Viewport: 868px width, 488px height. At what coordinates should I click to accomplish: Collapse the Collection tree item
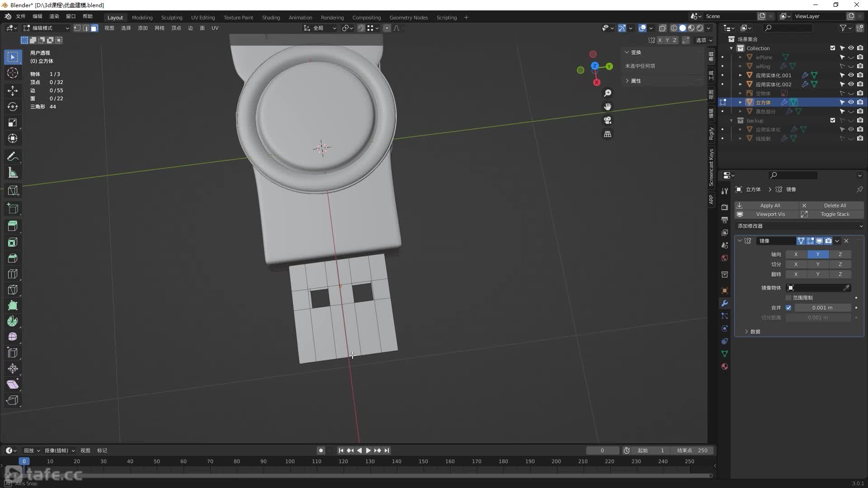pyautogui.click(x=731, y=48)
